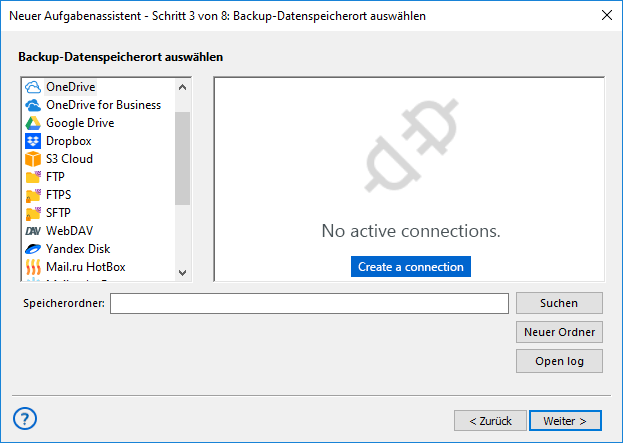Pick the Dropbox icon
The width and height of the screenshot is (623, 443).
[x=33, y=141]
